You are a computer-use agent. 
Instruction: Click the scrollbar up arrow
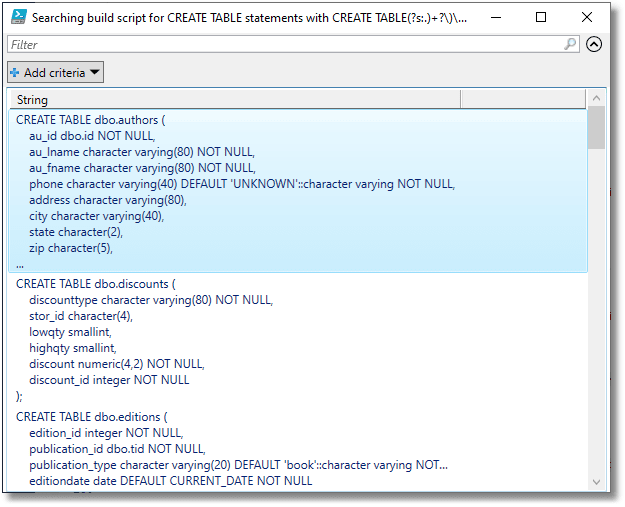pos(596,98)
